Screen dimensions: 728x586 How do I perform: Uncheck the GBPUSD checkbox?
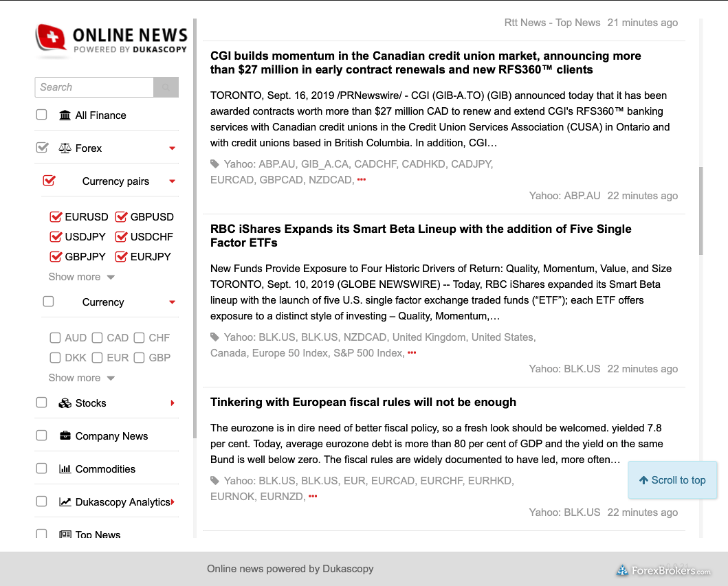click(121, 216)
